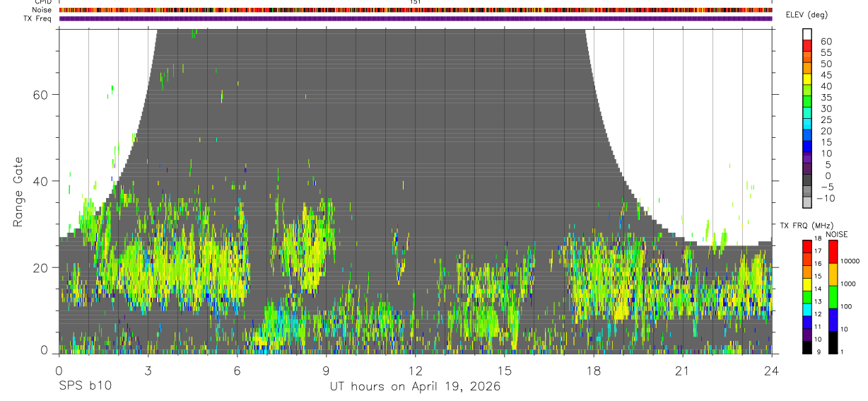
Task: Click the 45 label on ELEV scale
Action: point(826,75)
